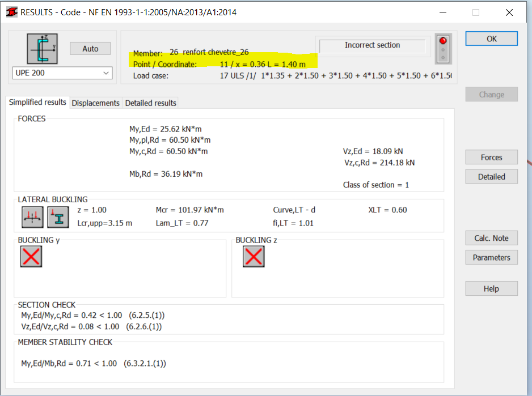Confirm results with OK
Viewport: 532px width, 396px height.
[491, 39]
